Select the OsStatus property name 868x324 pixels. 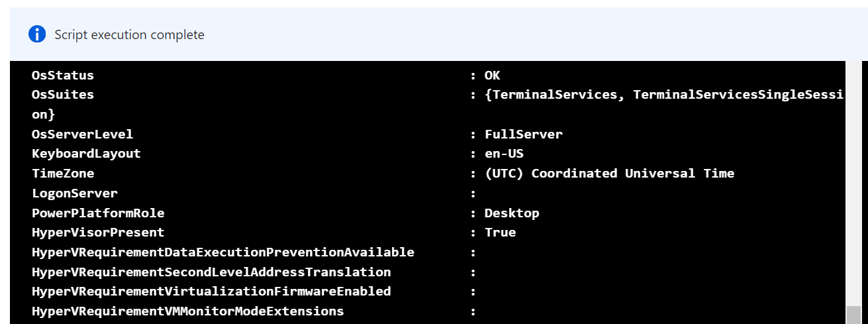[63, 76]
